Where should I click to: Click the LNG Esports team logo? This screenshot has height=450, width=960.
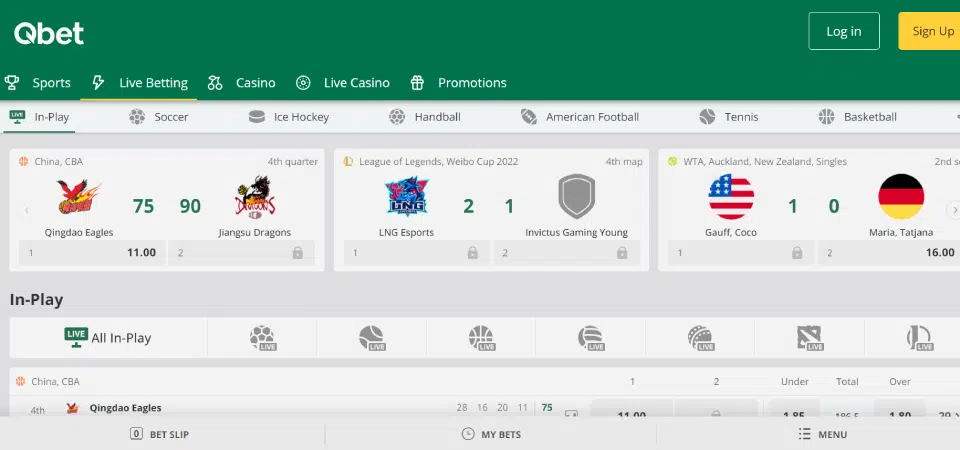407,197
